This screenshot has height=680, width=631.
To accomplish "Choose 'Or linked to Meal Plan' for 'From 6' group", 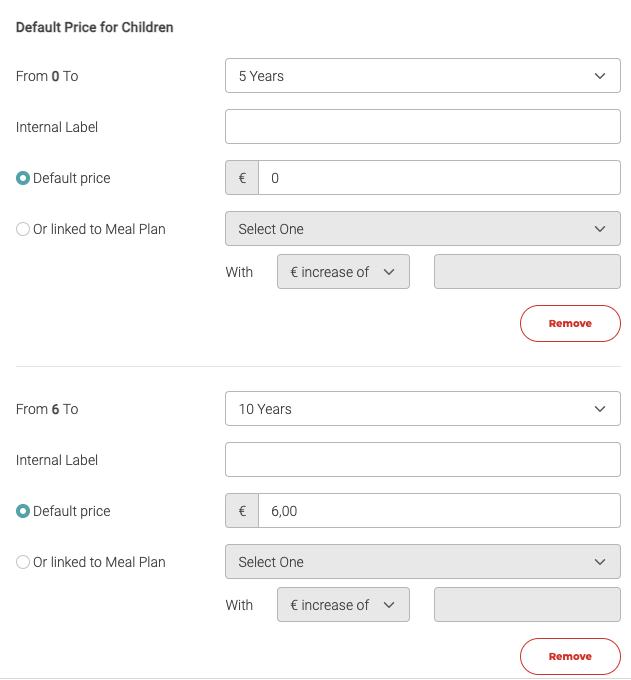I will click(x=23, y=562).
